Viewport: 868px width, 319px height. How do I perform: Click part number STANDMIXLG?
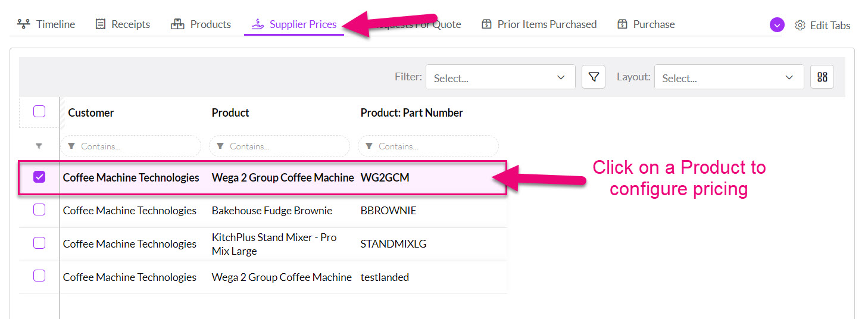pyautogui.click(x=394, y=244)
